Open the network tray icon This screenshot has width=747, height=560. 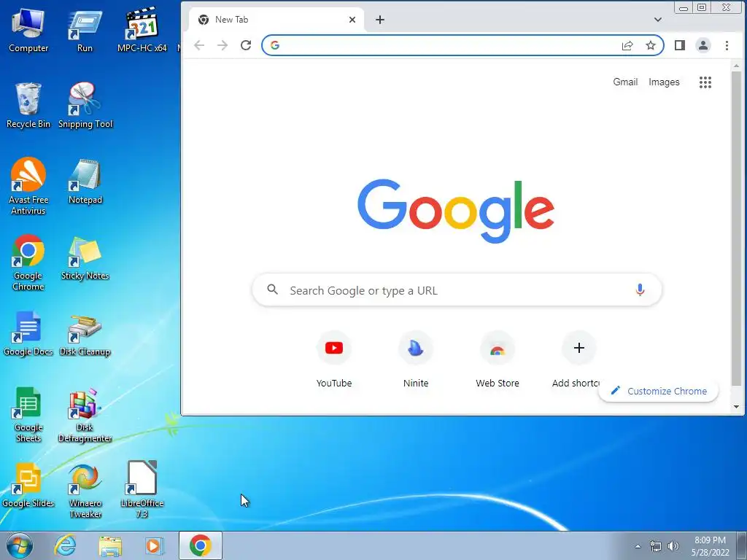click(656, 546)
